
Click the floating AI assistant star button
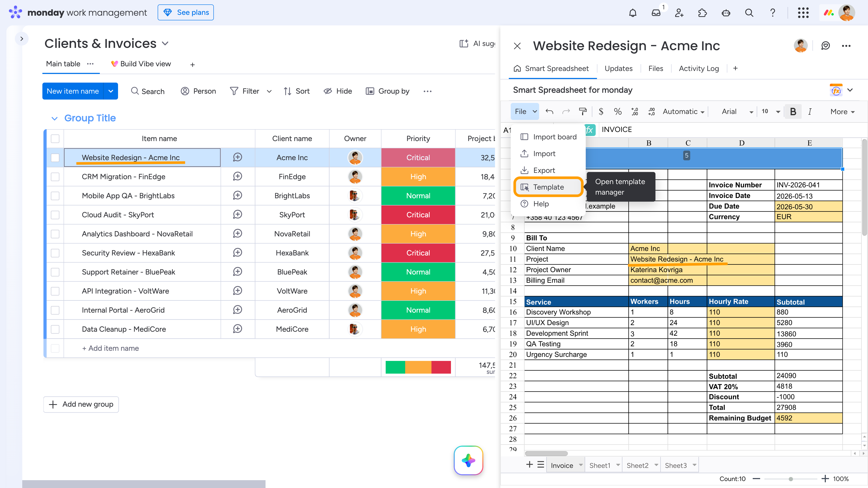468,460
